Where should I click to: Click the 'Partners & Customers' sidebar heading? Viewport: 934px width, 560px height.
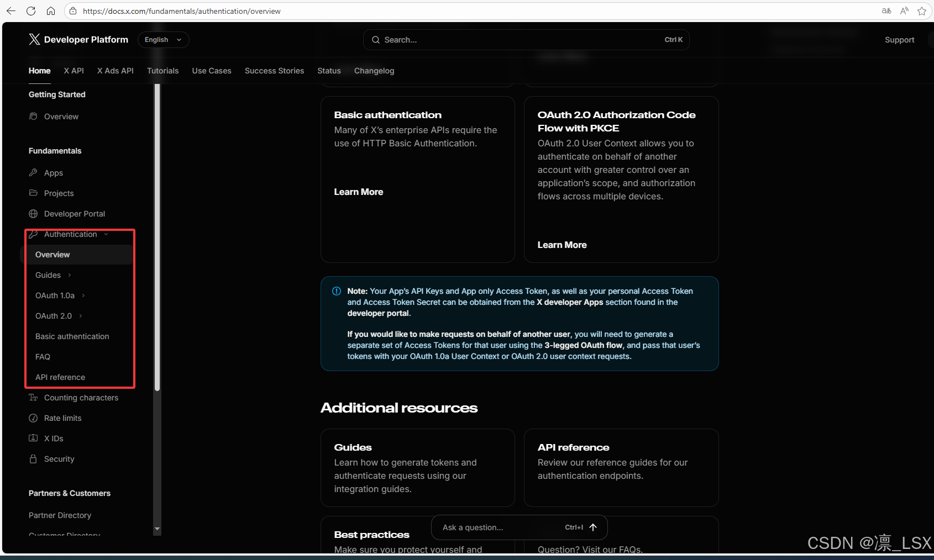(70, 493)
